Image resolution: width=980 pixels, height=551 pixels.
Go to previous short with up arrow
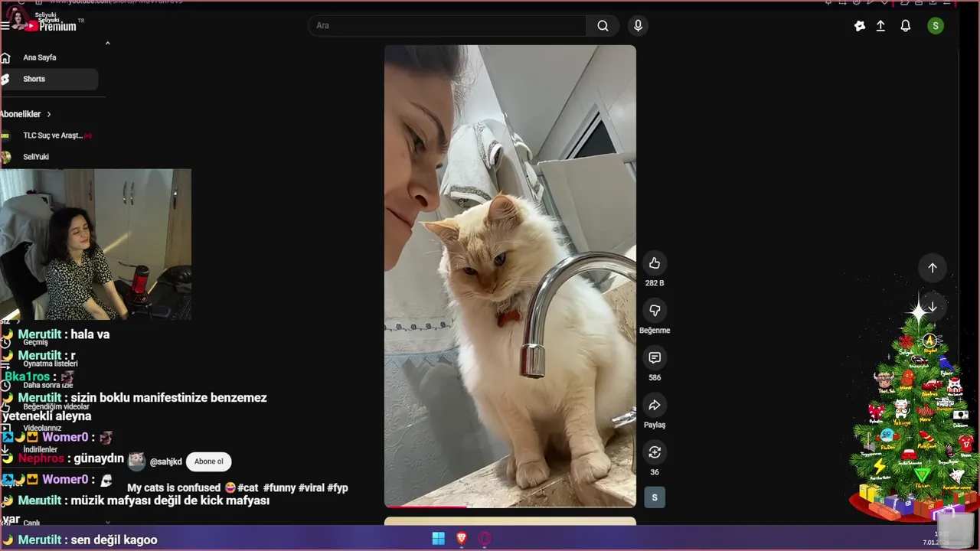pyautogui.click(x=933, y=268)
